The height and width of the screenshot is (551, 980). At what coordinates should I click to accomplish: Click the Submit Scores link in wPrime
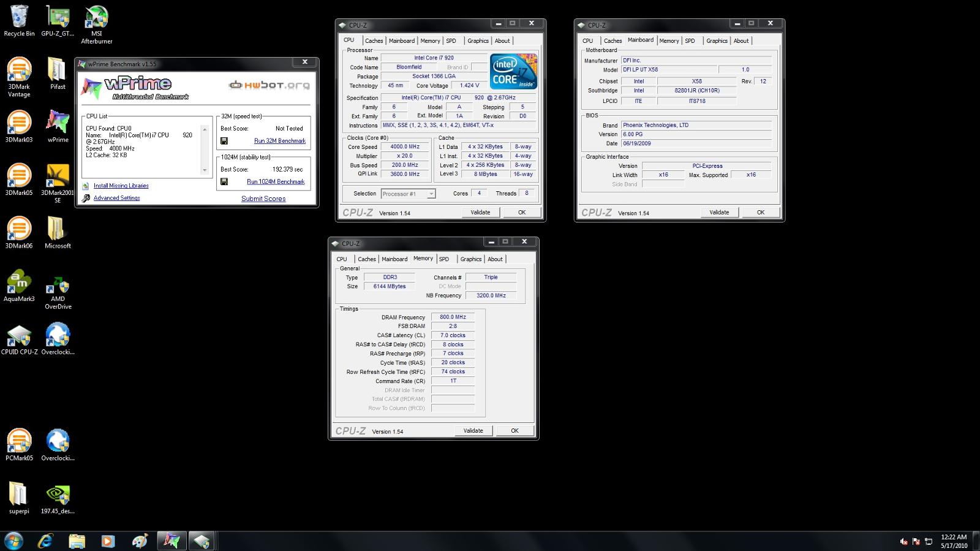point(263,199)
